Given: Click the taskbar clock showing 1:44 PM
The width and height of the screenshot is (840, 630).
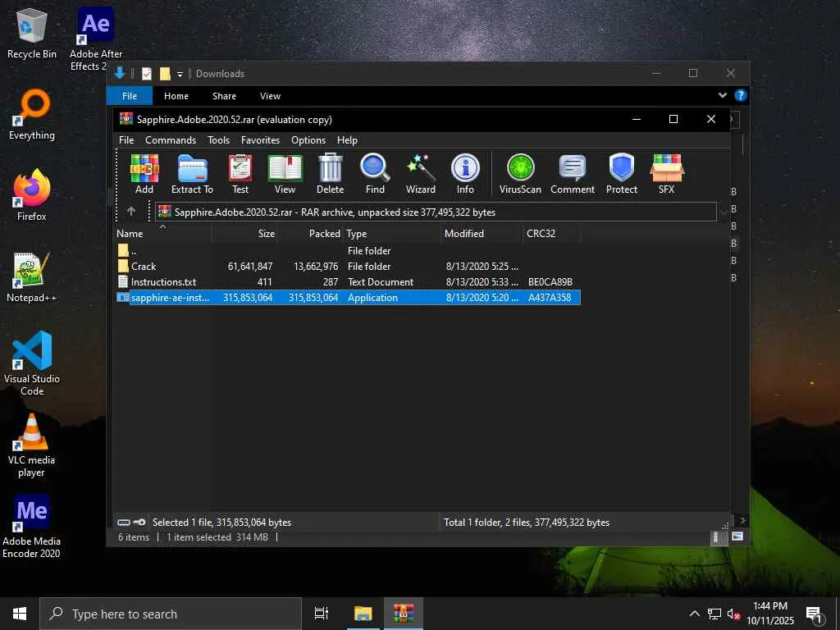Looking at the screenshot, I should tap(769, 614).
